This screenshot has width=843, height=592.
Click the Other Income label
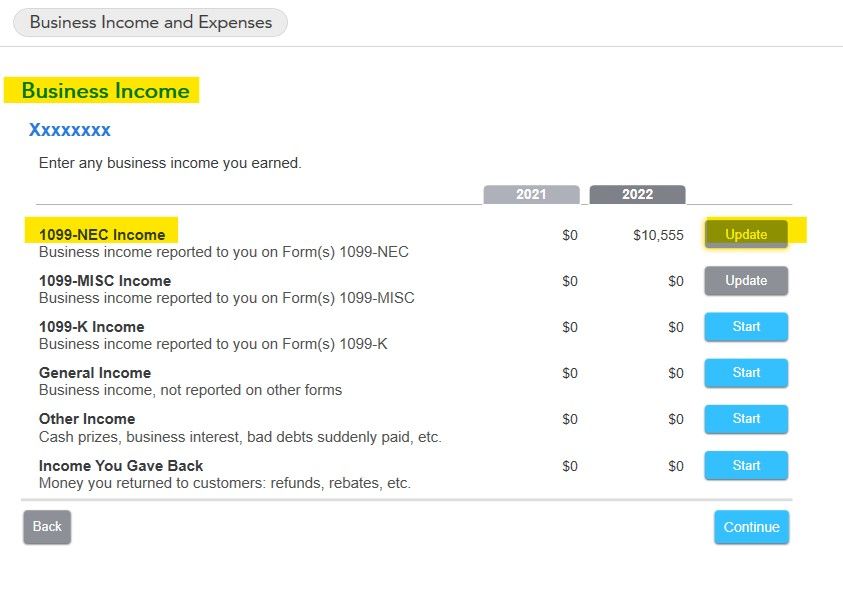point(87,419)
